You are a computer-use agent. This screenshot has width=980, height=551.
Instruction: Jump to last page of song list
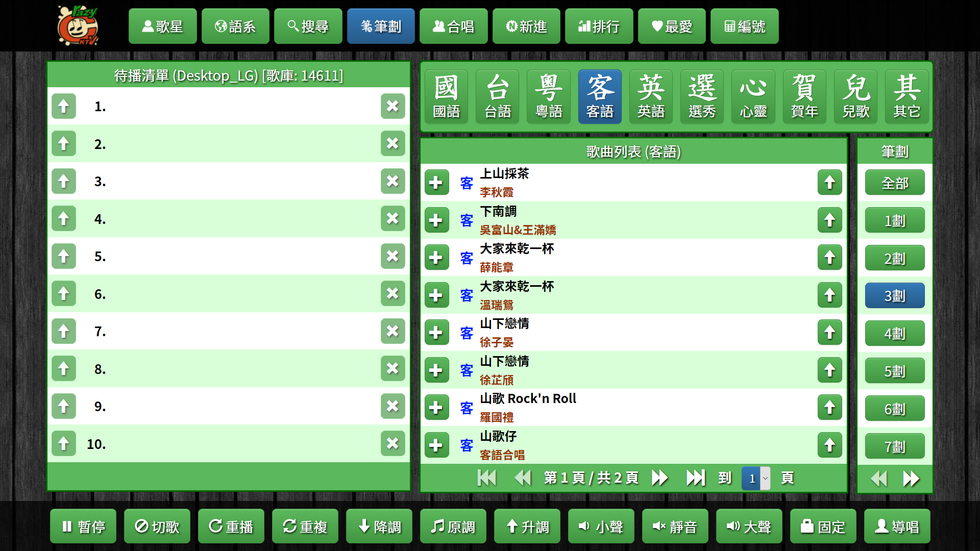(695, 478)
